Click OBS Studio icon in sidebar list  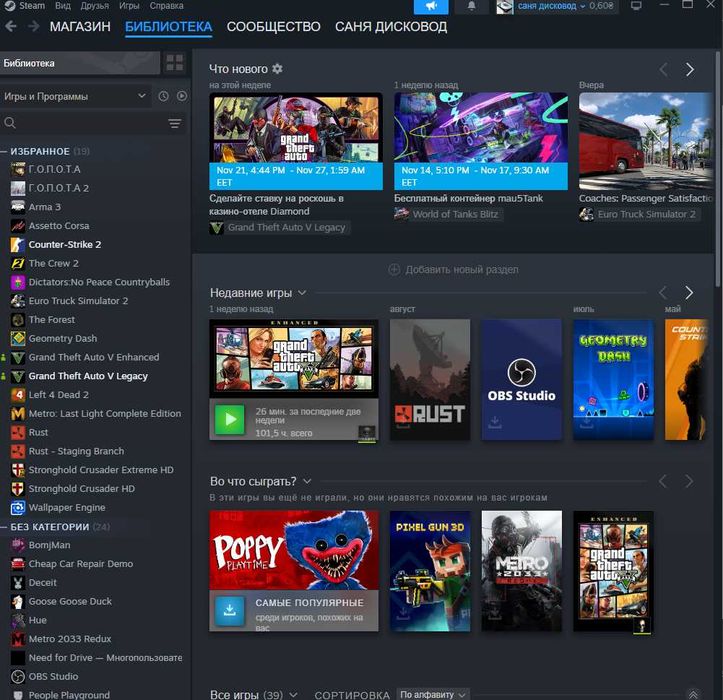click(x=18, y=676)
